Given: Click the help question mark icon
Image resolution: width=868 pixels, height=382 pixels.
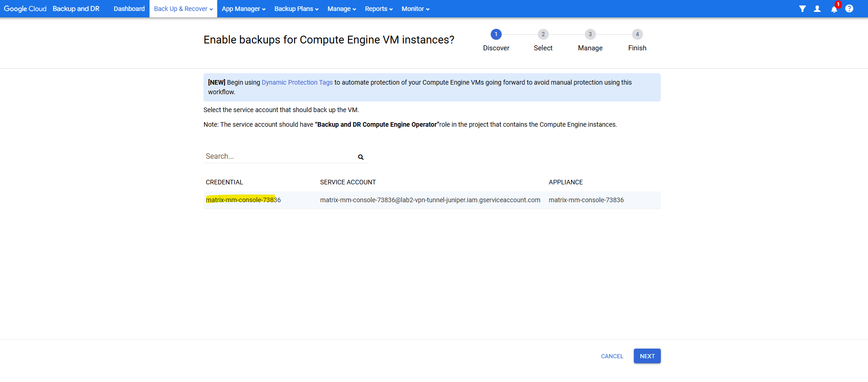Looking at the screenshot, I should 849,9.
